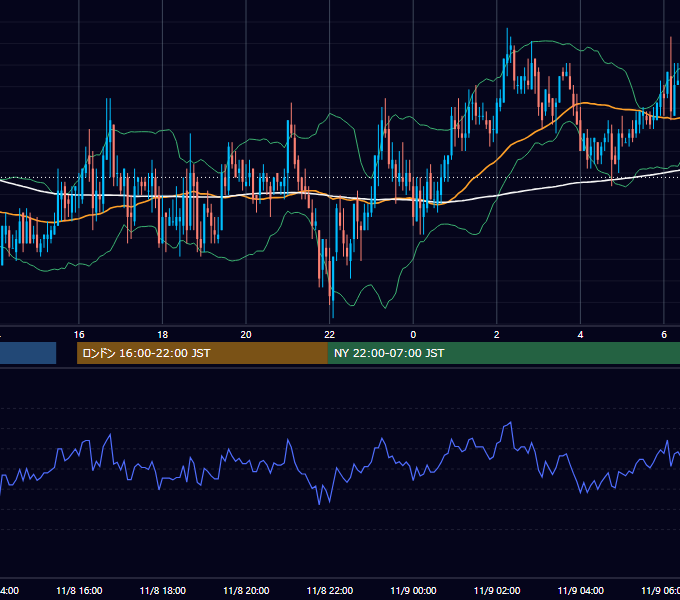Screen dimensions: 680x600
Task: Click hour label 20 on price chart axis
Action: [x=246, y=334]
